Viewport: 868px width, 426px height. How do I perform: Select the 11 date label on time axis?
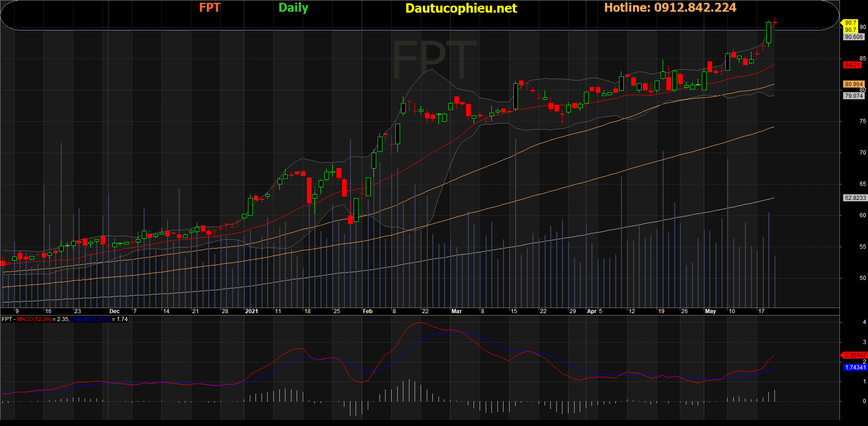point(278,311)
